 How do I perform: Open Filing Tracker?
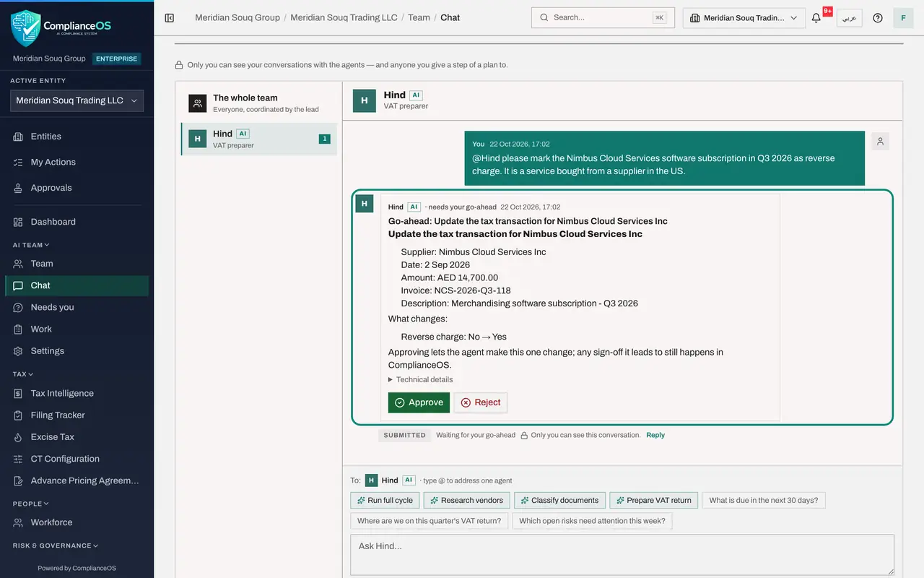77,415
